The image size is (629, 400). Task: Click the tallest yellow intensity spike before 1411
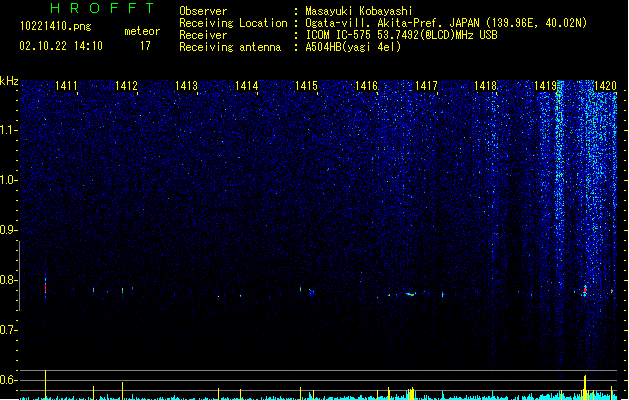pyautogui.click(x=45, y=385)
